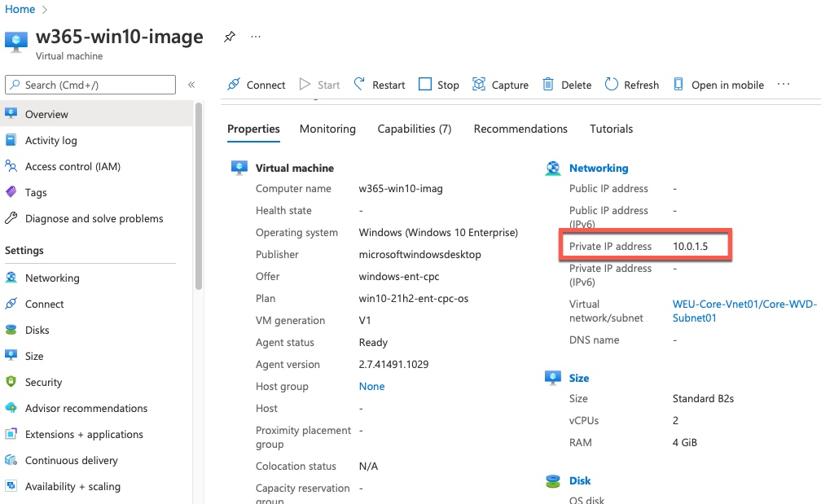Click the Activity log icon in the sidebar
821x504 pixels.
tap(11, 140)
